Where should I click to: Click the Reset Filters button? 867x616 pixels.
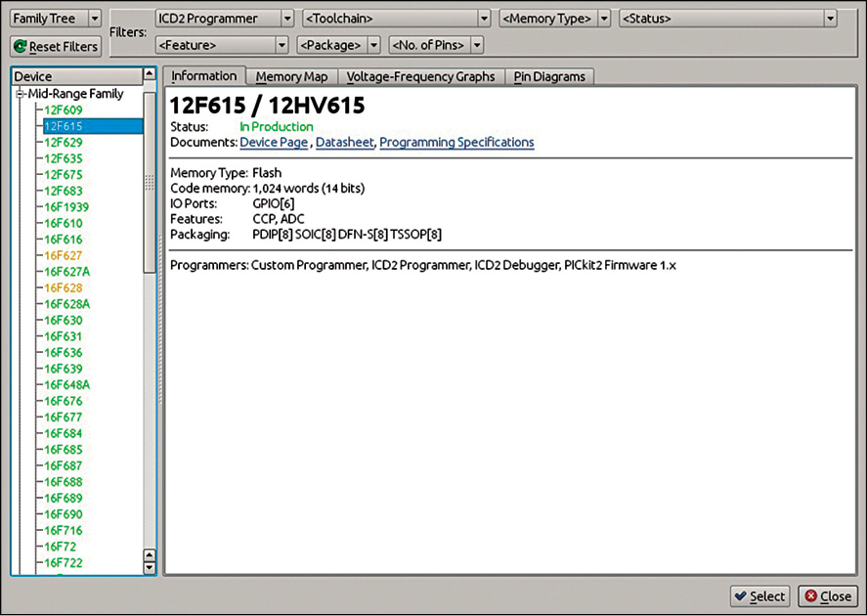(x=56, y=46)
